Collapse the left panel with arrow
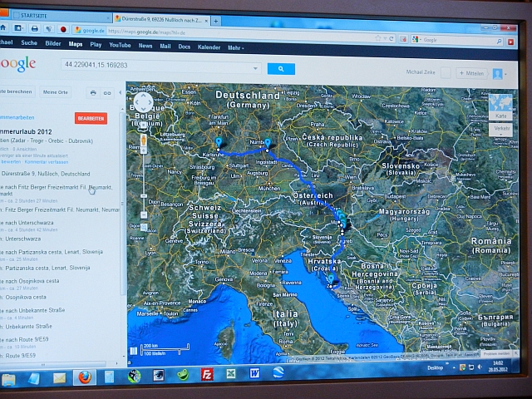Viewport: 532px width, 399px height. [x=120, y=92]
